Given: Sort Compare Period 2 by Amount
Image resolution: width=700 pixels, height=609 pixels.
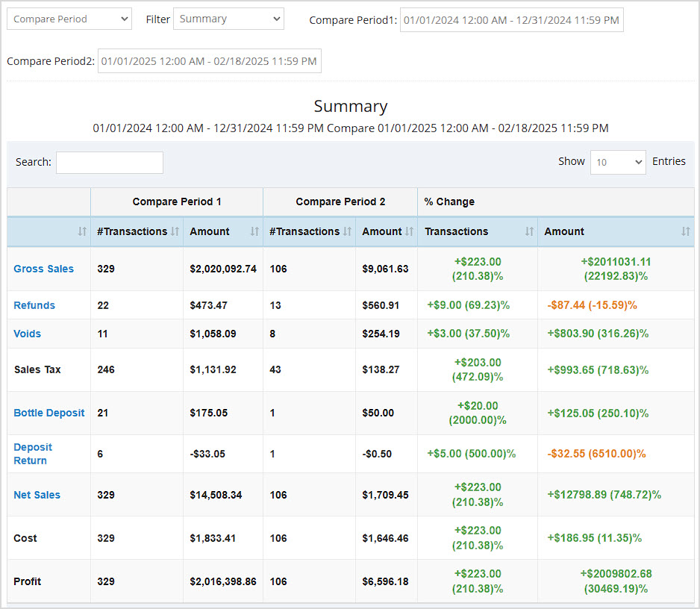Looking at the screenshot, I should tap(408, 231).
